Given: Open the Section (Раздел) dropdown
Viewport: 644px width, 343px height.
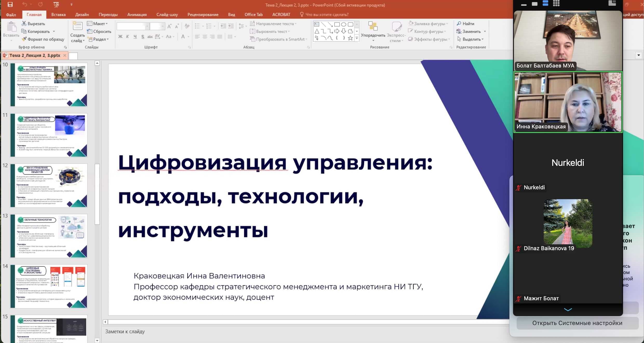Looking at the screenshot, I should point(98,39).
